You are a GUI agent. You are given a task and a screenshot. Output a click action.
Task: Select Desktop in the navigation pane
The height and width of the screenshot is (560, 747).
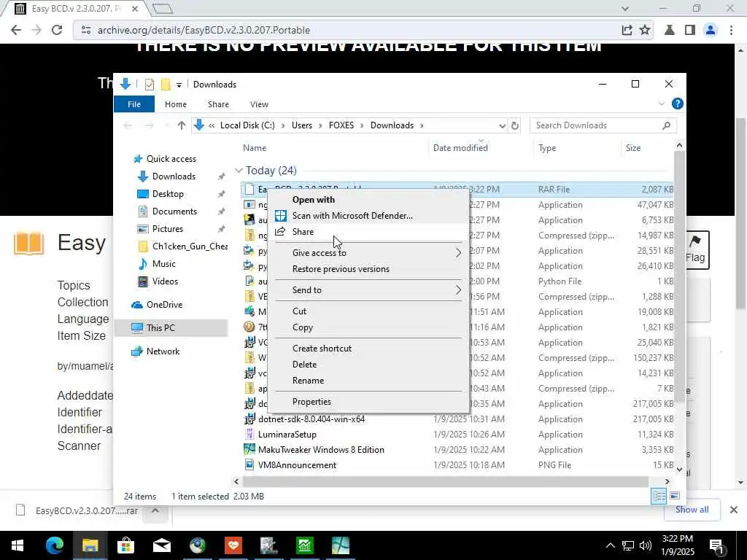coord(168,194)
